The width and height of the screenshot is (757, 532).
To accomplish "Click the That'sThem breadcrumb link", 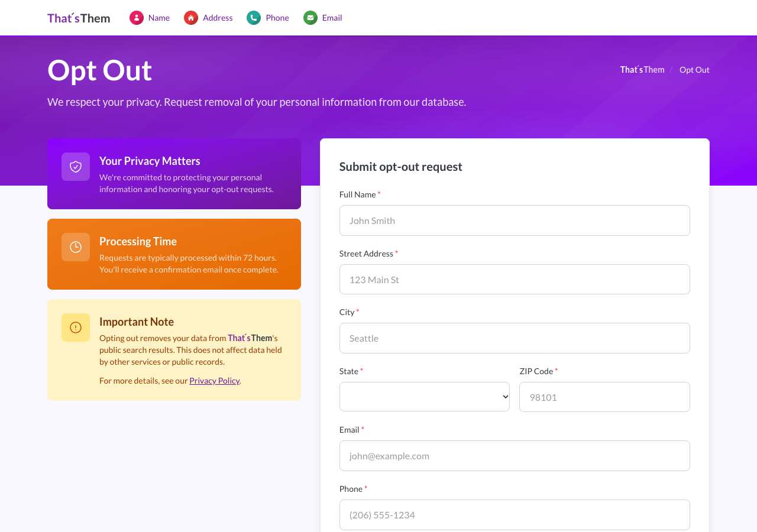I will coord(642,70).
